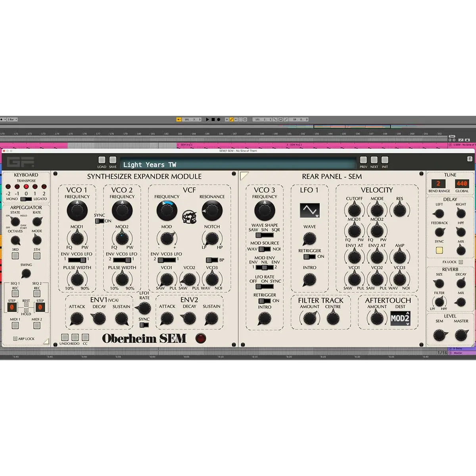The image size is (476, 476).
Task: Click the cat sticker near the VCF frequency knob
Action: pyautogui.click(x=190, y=217)
